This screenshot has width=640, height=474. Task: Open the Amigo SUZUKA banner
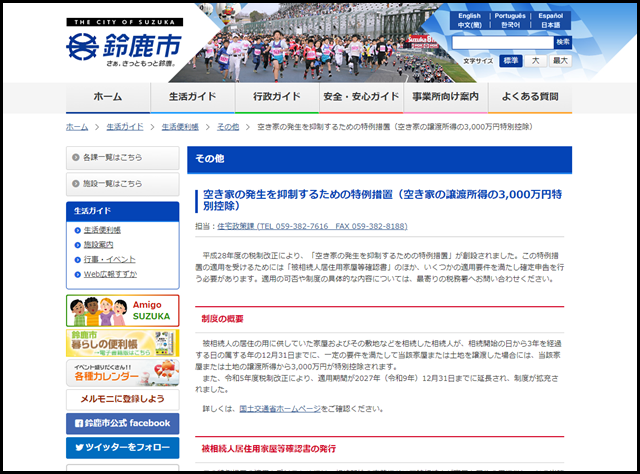point(123,311)
